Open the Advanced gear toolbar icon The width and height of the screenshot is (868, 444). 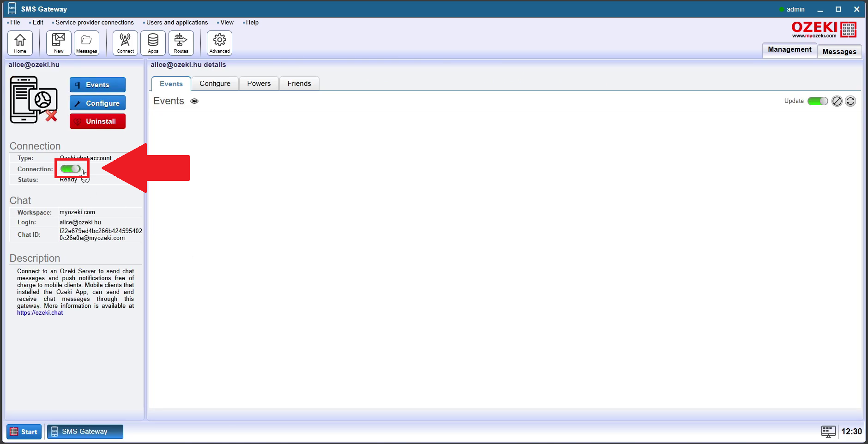[219, 43]
